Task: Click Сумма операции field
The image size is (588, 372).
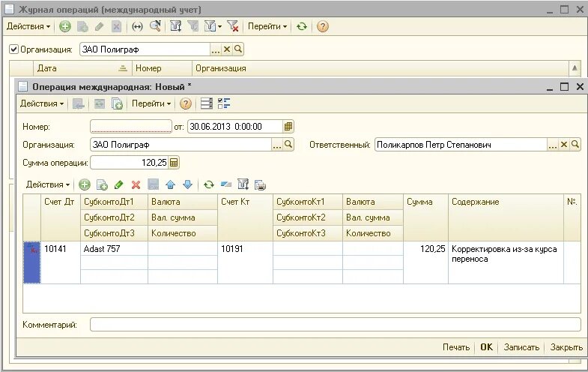Action: 130,163
